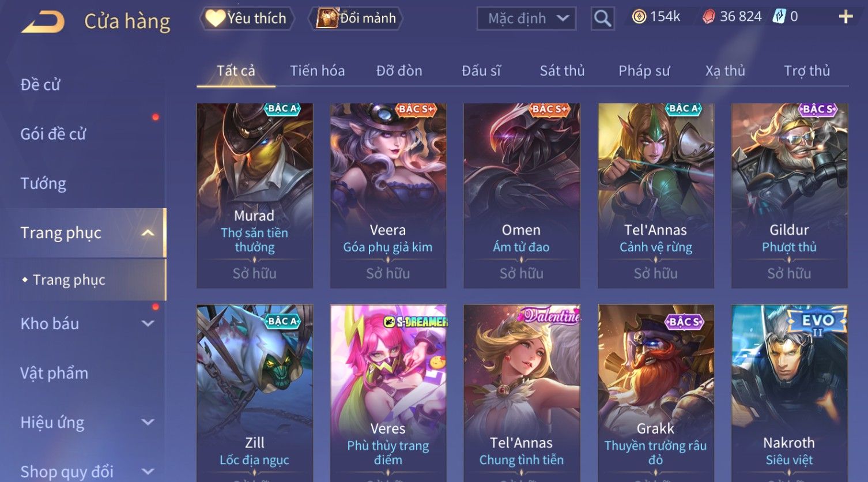Expand the Hiệu ứng sidebar section

148,422
